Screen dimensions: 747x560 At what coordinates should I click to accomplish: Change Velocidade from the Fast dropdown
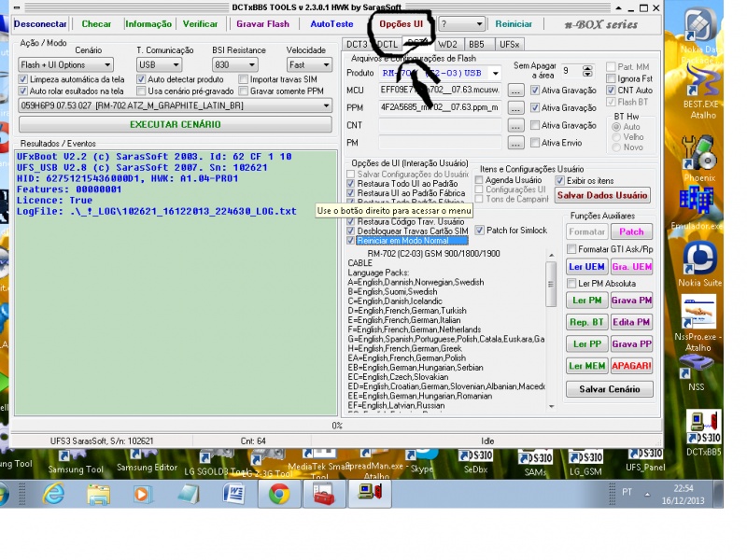[x=309, y=64]
